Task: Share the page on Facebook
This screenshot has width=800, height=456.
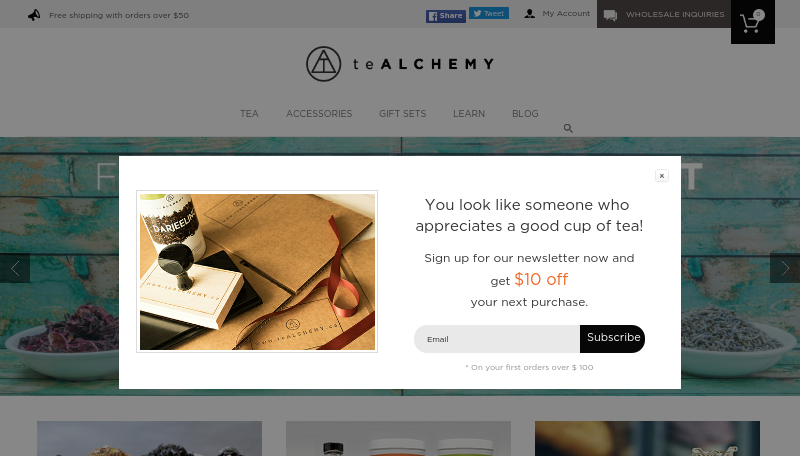Action: pos(446,16)
